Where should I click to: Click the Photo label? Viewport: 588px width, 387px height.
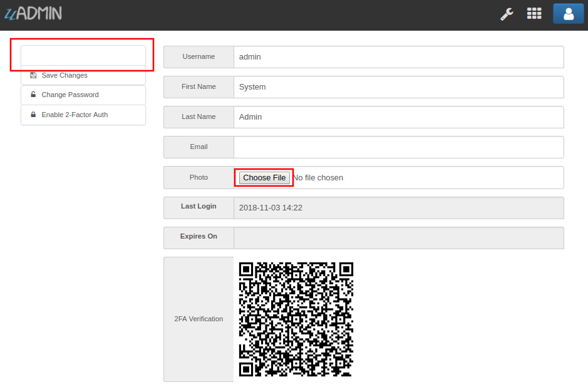point(199,177)
